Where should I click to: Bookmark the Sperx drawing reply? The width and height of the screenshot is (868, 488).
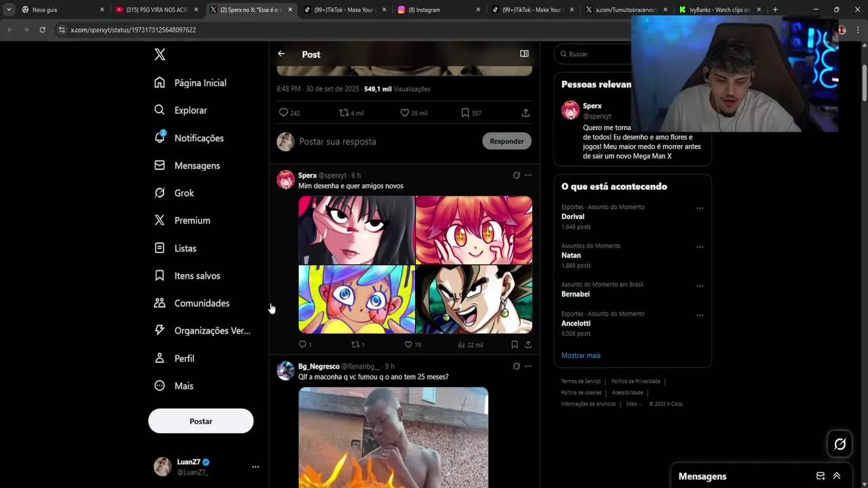coord(515,344)
